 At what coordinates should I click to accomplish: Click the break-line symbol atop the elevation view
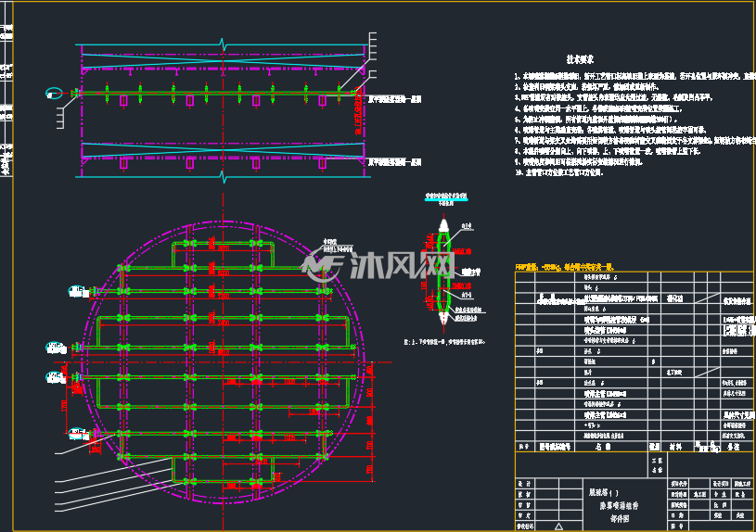tap(223, 44)
